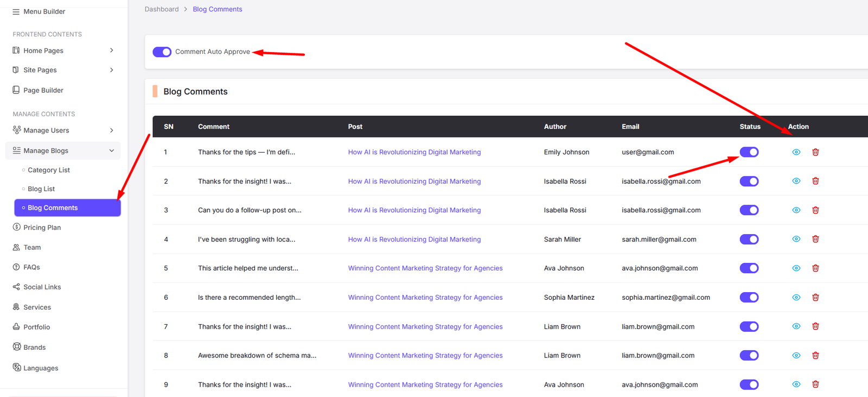Turn off status switch for comment 5
The height and width of the screenshot is (397, 868).
749,268
